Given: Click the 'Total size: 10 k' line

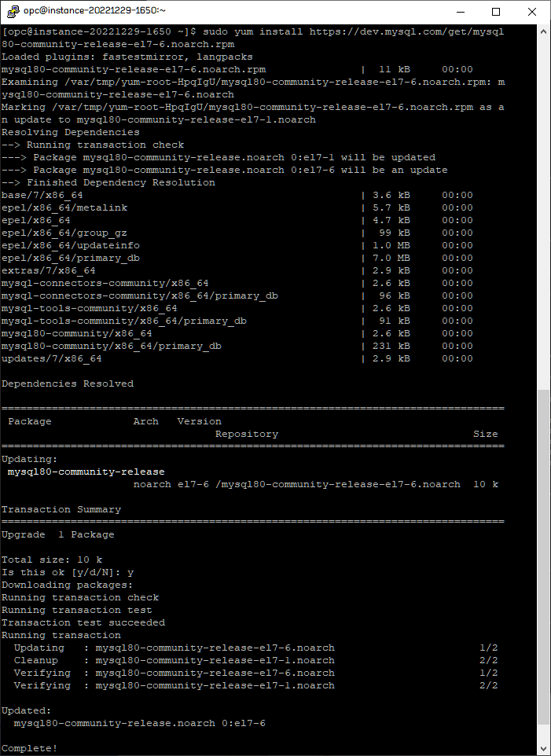Looking at the screenshot, I should point(52,560).
